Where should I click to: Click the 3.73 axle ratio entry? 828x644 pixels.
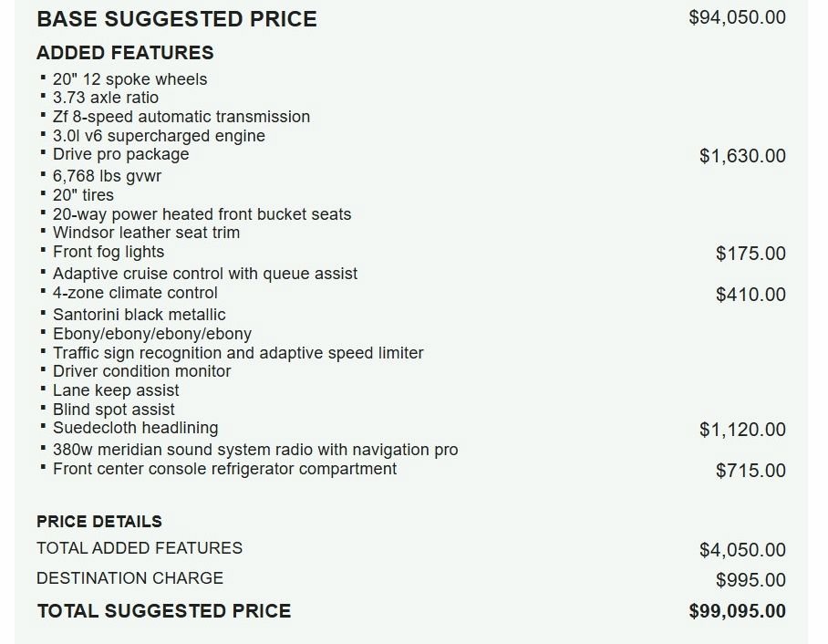(x=106, y=98)
